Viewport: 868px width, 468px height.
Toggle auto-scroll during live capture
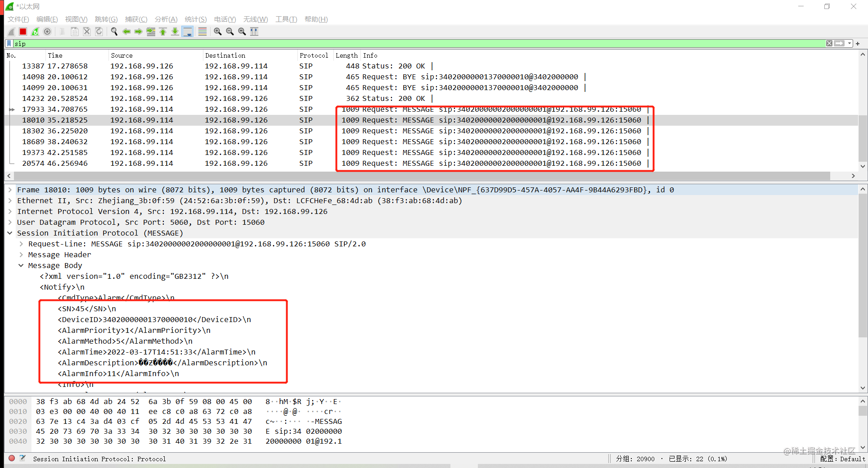click(x=188, y=32)
